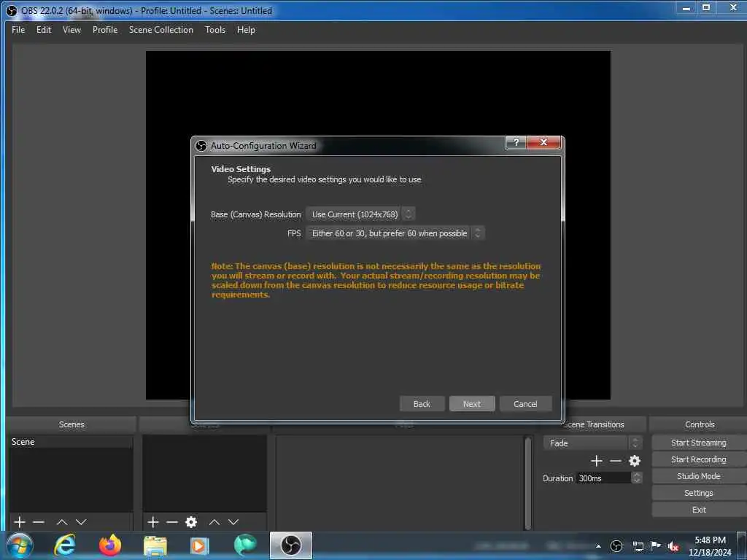Remove the source with the minus icon
This screenshot has height=560, width=747.
[172, 522]
